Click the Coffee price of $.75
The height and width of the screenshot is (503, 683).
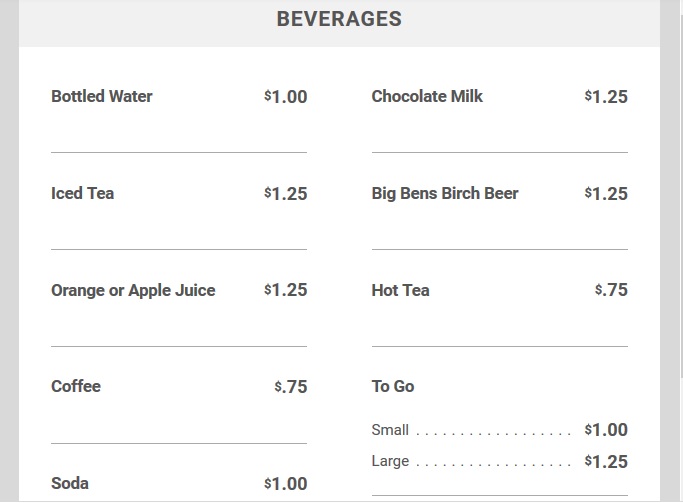click(x=291, y=387)
